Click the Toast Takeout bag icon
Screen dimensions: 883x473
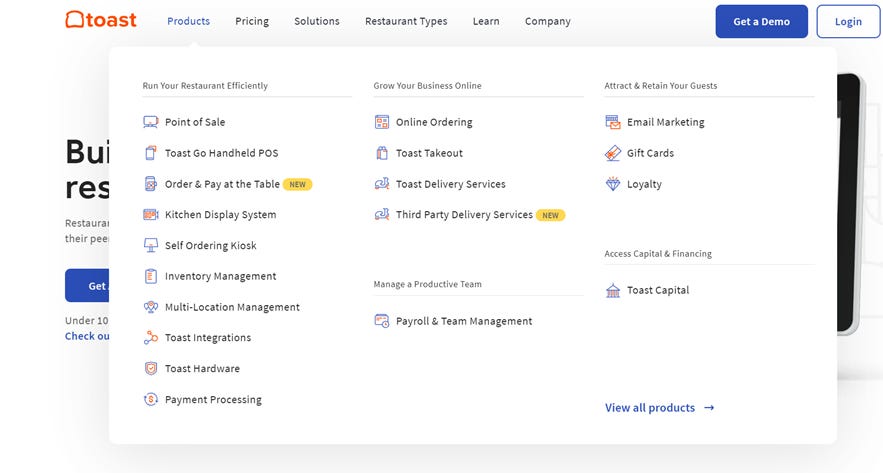[382, 153]
